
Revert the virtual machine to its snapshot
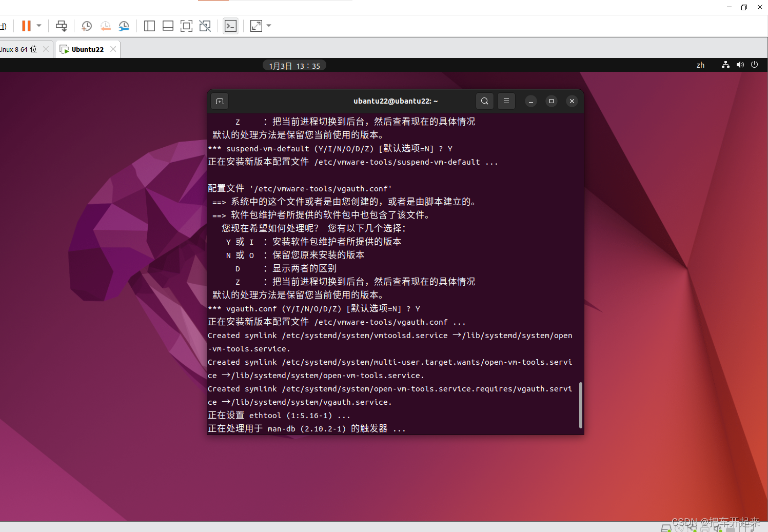[106, 26]
